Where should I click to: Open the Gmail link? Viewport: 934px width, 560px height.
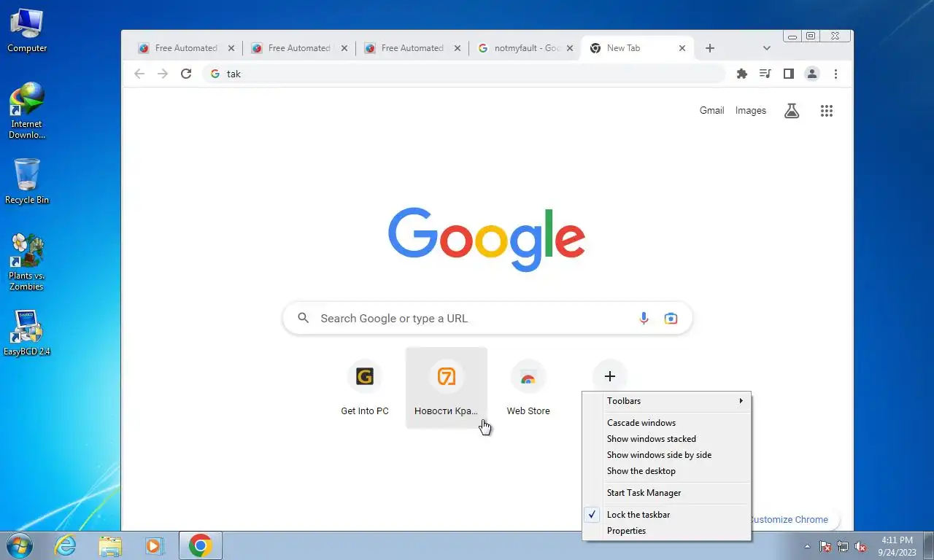coord(711,111)
